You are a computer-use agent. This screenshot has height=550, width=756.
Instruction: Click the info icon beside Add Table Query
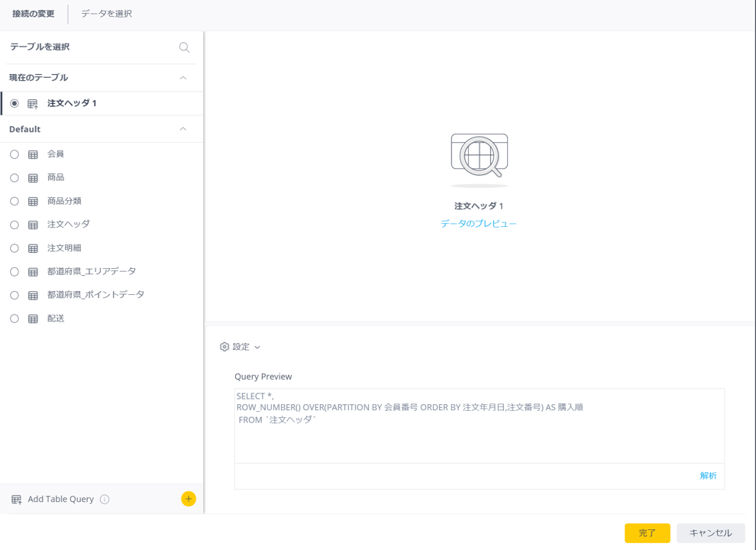pyautogui.click(x=105, y=500)
